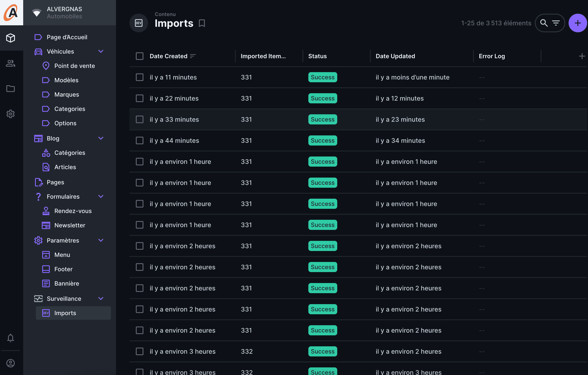Open the filter icon beside search
588x375 pixels.
click(x=556, y=23)
